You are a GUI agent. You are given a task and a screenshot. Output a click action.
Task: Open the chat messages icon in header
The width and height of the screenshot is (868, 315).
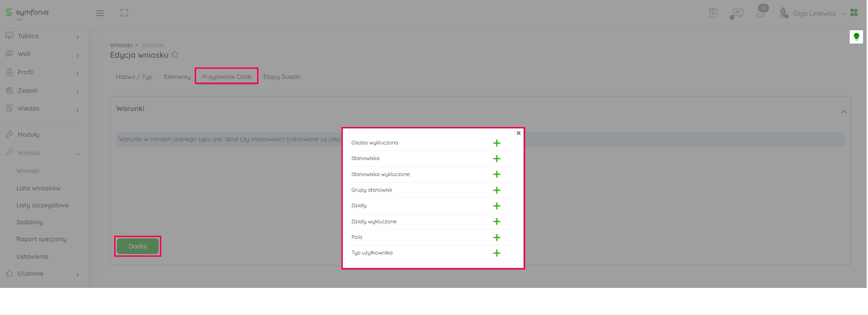tap(737, 13)
